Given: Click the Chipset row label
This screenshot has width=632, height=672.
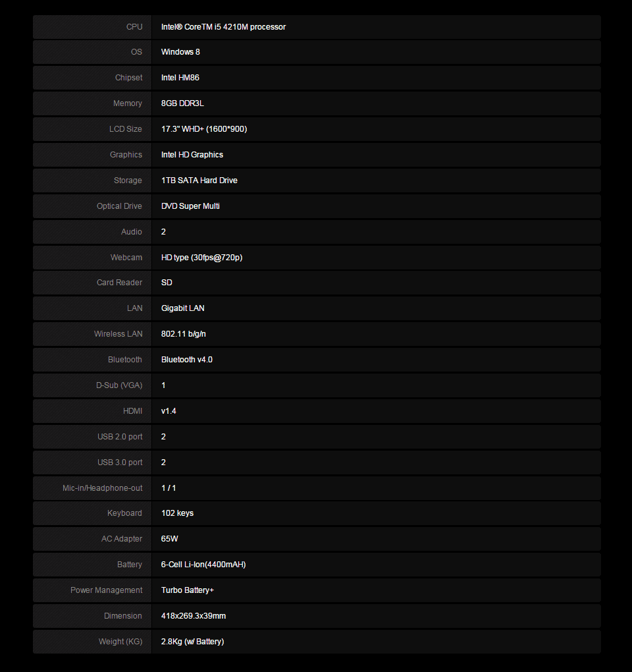Looking at the screenshot, I should point(128,78).
